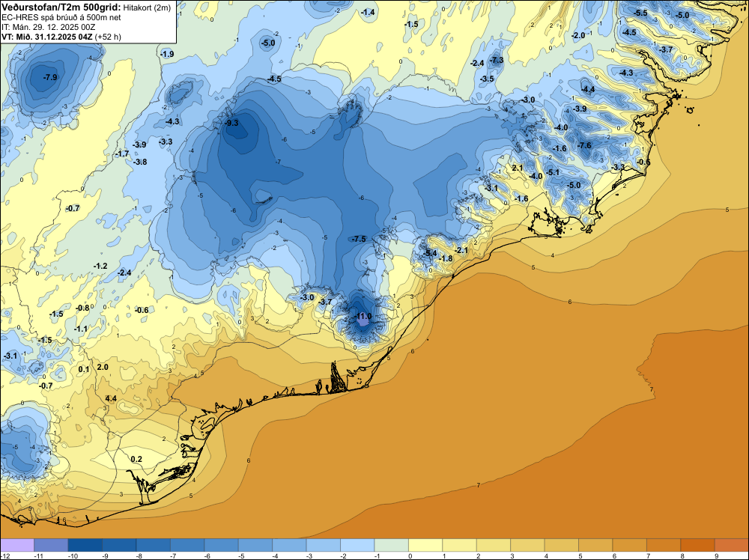749x560 pixels.
Task: Click the -1.2 temperature label
Action: click(x=100, y=266)
